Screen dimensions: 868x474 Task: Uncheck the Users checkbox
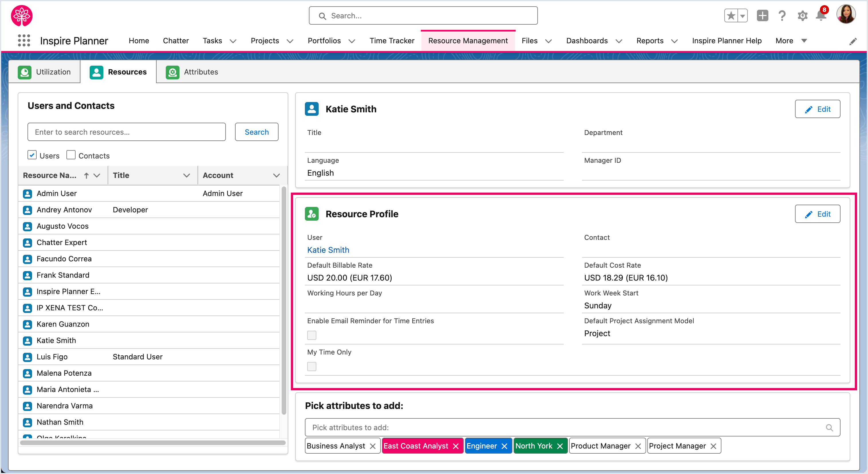[x=32, y=155]
